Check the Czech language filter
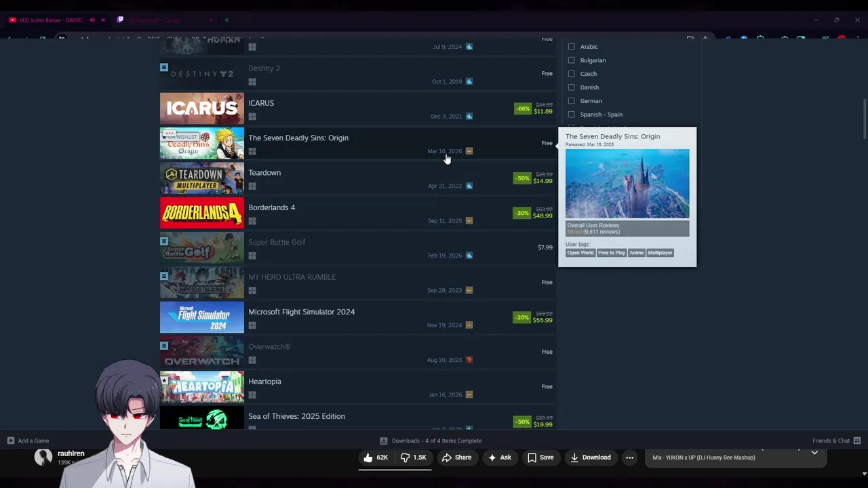Screen dimensions: 868x488 click(x=572, y=74)
